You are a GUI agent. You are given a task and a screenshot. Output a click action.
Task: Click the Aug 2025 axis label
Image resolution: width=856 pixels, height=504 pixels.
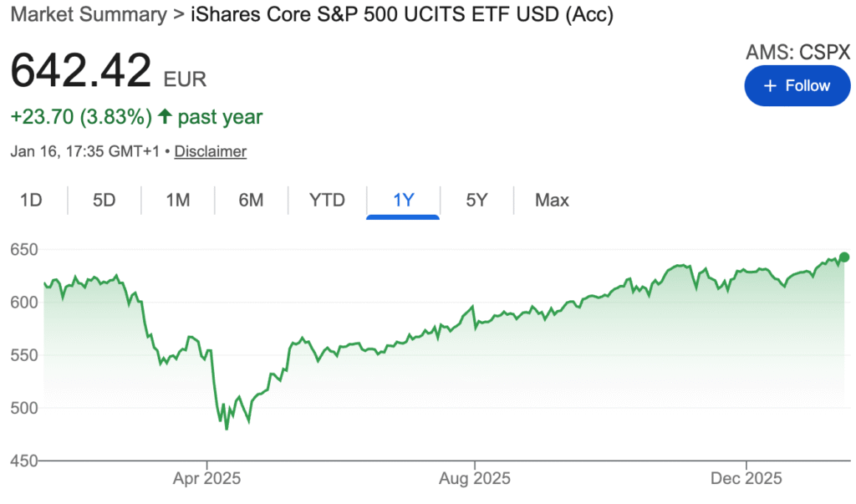475,479
